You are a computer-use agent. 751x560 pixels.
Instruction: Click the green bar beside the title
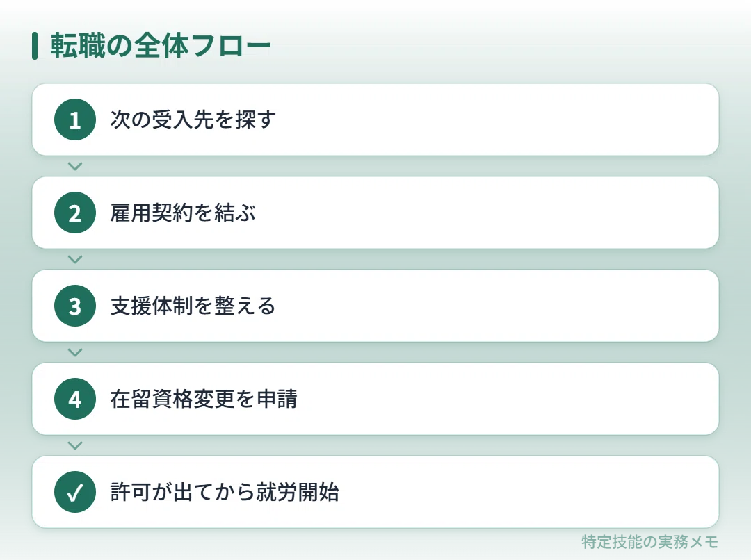(x=35, y=46)
